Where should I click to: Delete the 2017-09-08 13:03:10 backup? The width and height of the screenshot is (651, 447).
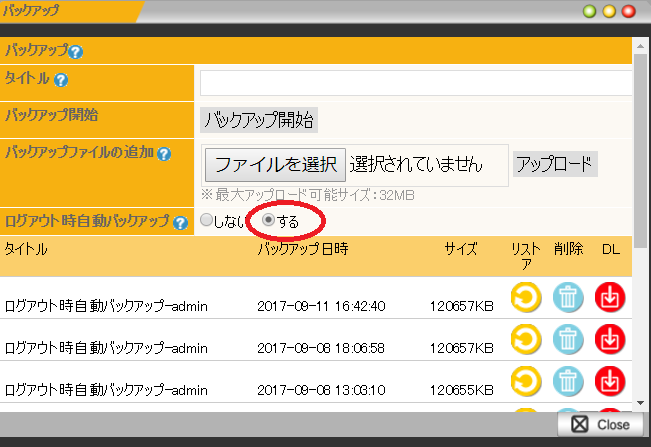click(x=568, y=381)
